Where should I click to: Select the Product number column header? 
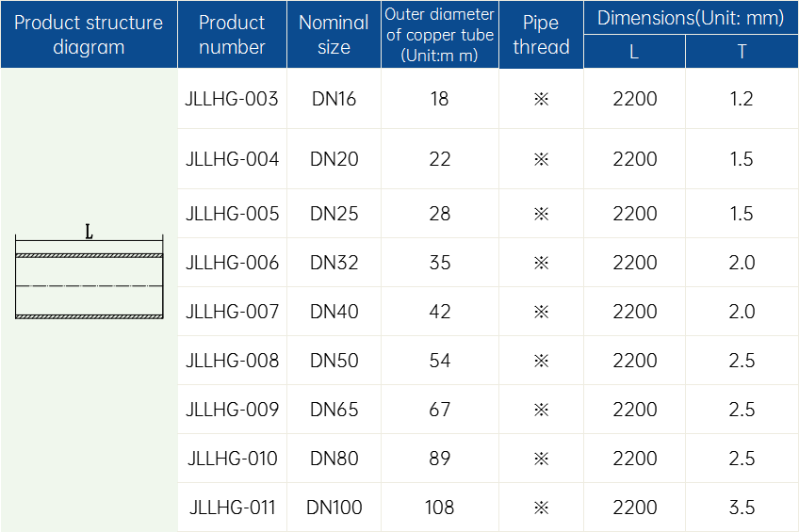pos(232,35)
